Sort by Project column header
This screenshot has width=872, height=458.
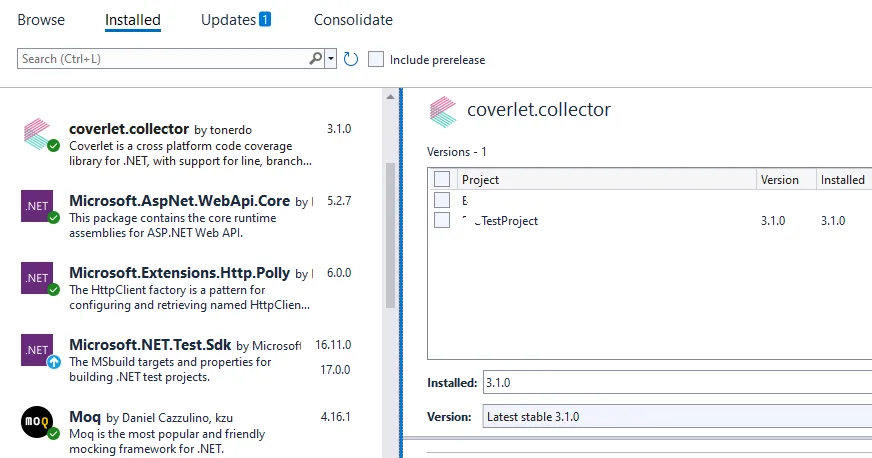coord(607,180)
